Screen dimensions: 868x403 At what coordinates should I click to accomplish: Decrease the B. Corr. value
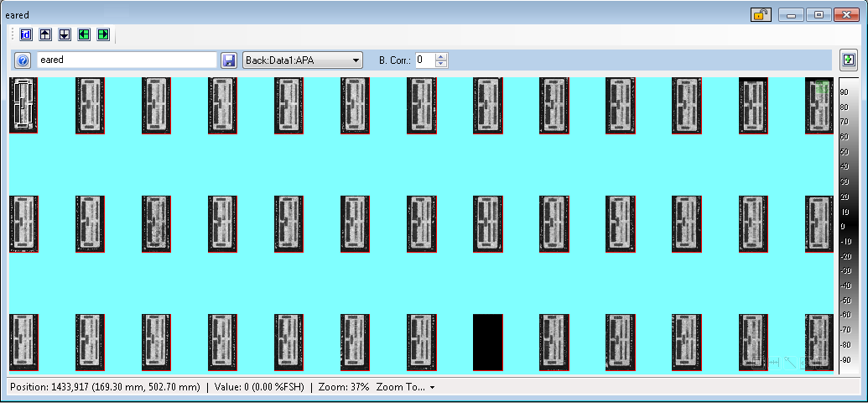[x=442, y=64]
